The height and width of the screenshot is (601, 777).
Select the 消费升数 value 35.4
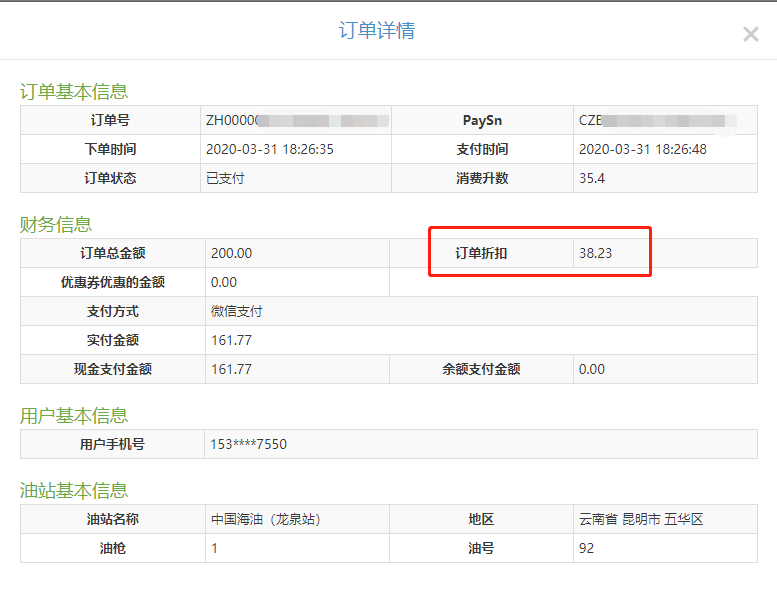tap(592, 179)
